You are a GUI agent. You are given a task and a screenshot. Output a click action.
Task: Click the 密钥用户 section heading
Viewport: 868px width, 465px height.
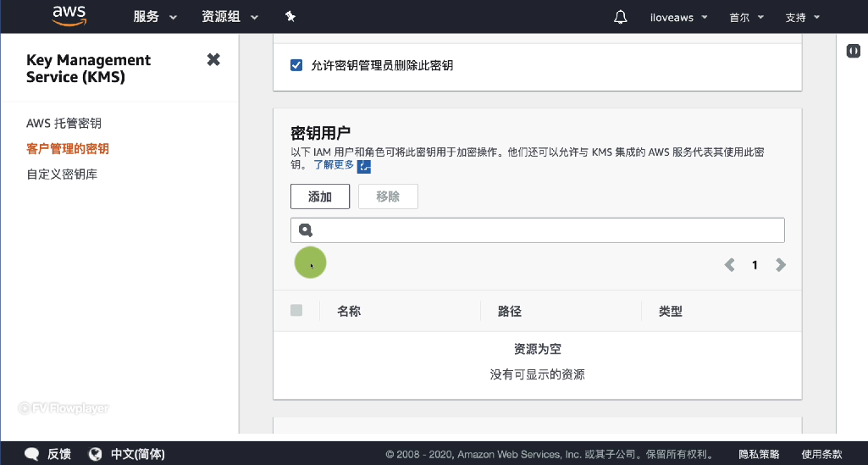320,133
